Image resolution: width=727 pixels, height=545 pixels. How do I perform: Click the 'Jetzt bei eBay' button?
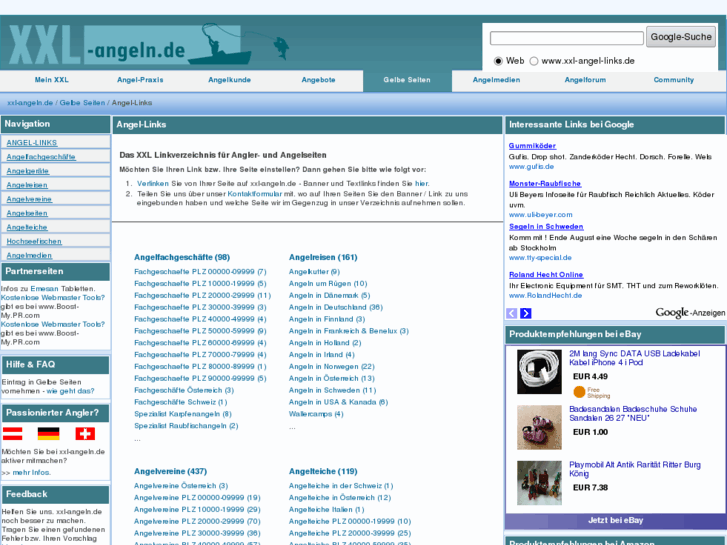pyautogui.click(x=615, y=521)
